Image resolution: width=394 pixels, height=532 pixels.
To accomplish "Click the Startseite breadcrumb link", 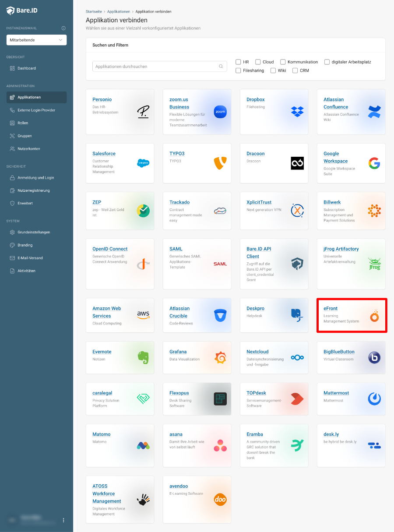I will click(x=94, y=11).
